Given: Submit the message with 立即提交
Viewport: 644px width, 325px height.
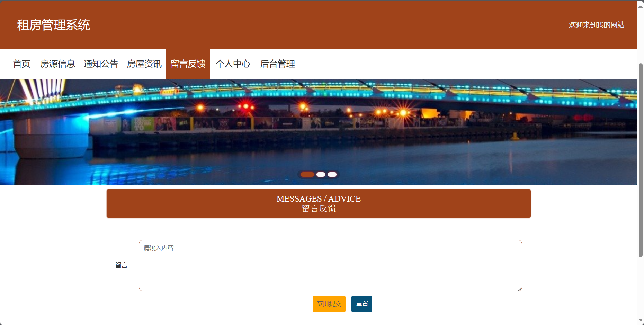Looking at the screenshot, I should [329, 304].
